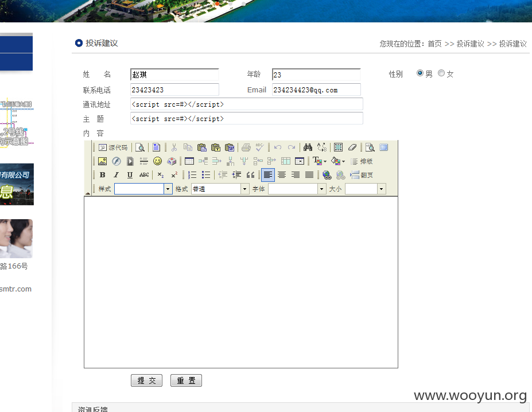Insert page break (翻页)

point(362,175)
